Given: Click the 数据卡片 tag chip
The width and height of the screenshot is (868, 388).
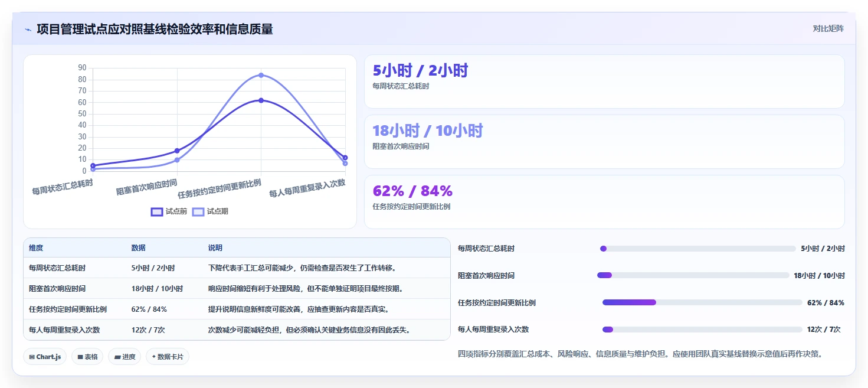Looking at the screenshot, I should pos(168,357).
